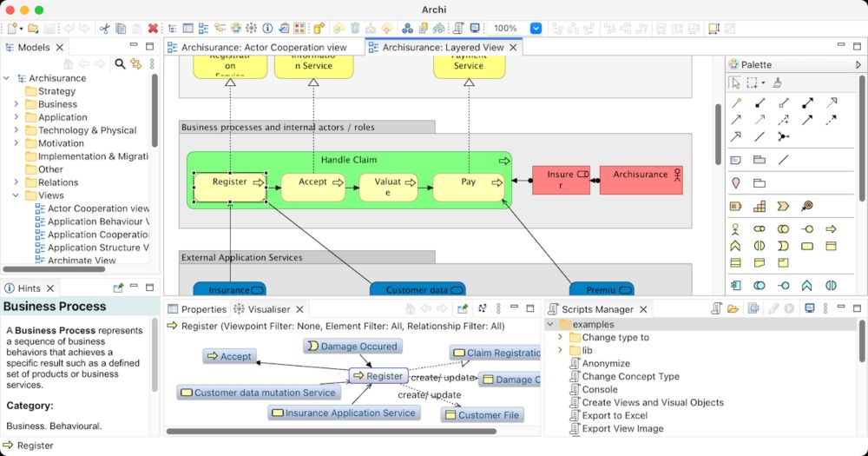The width and height of the screenshot is (868, 456).
Task: Toggle Link with Editor in Models panel
Action: tap(135, 64)
